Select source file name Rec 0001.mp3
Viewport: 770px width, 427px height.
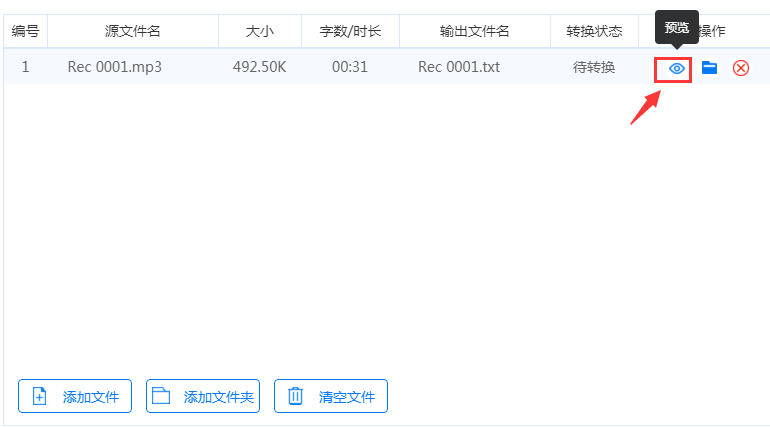click(x=114, y=67)
